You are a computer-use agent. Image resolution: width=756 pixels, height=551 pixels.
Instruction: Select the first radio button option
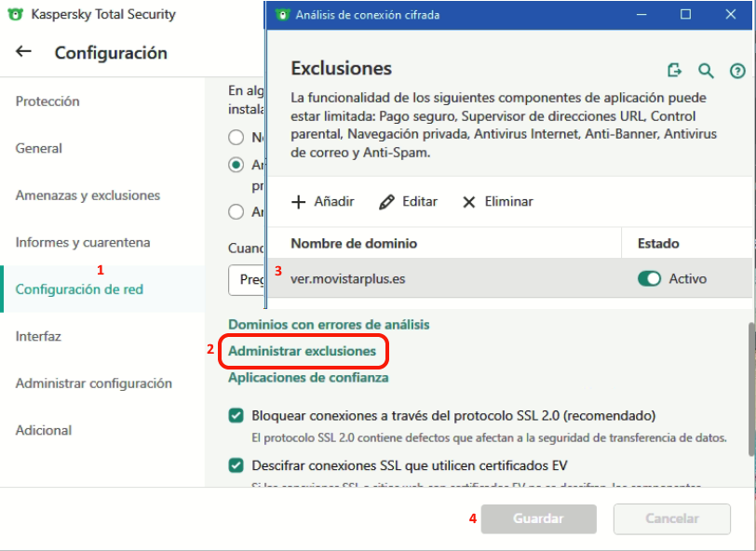[236, 138]
